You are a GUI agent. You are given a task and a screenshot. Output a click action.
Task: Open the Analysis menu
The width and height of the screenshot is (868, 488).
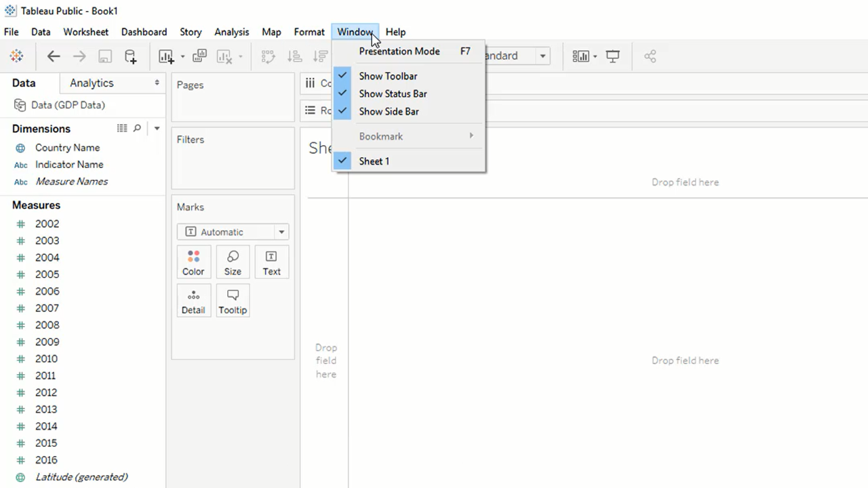click(x=231, y=32)
